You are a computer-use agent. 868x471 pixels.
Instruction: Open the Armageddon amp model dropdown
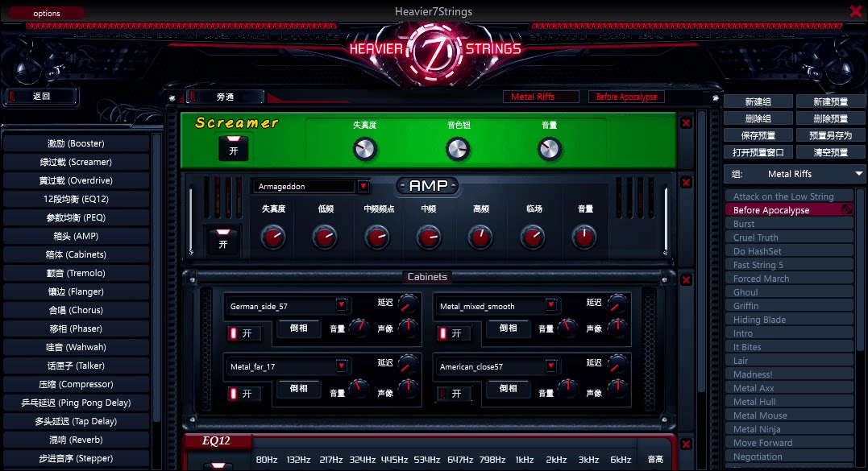(363, 186)
